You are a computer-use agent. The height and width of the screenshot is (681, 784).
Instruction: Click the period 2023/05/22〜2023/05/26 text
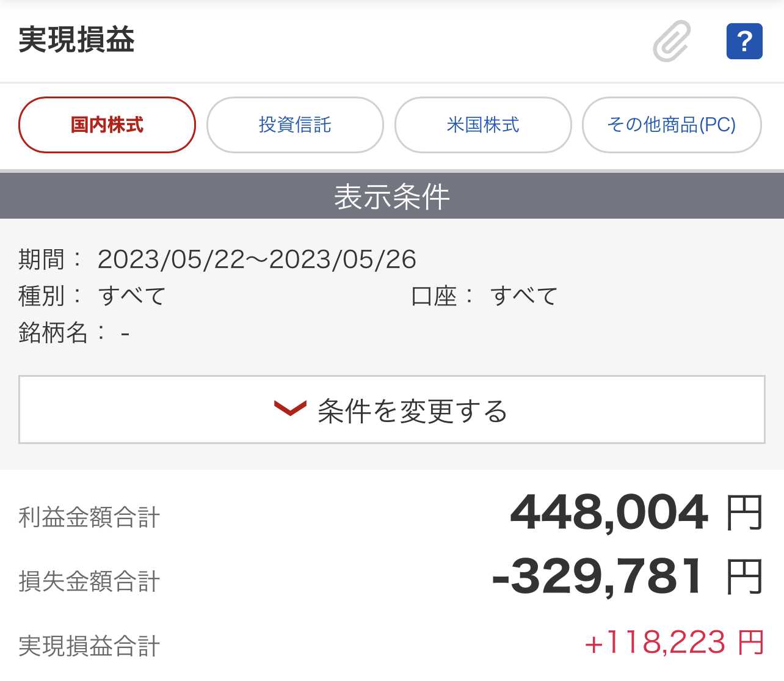click(x=257, y=260)
